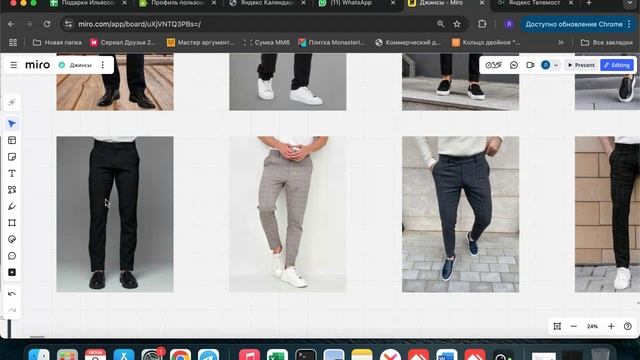This screenshot has width=640, height=360.
Task: Open Новая папка bookmark folder
Action: coord(57,42)
